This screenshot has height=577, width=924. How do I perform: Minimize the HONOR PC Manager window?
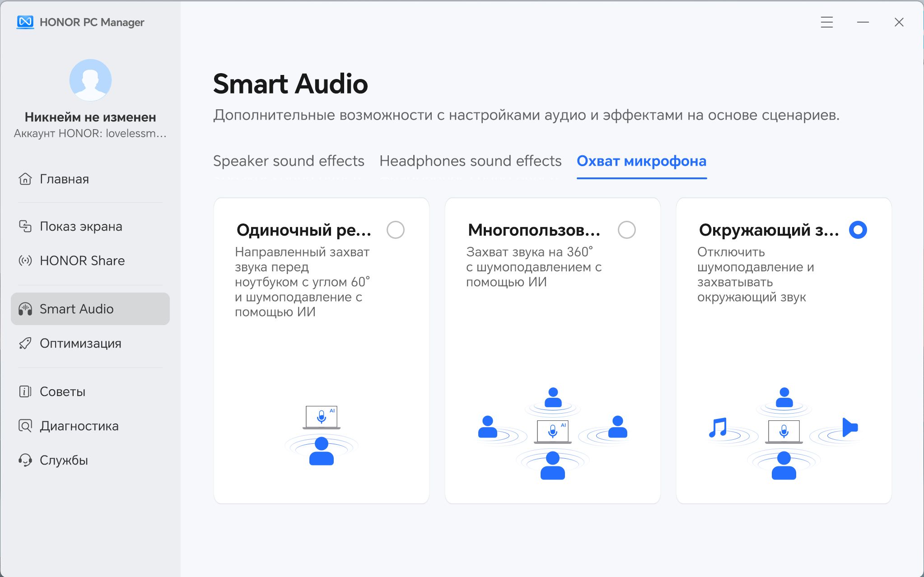coord(863,22)
